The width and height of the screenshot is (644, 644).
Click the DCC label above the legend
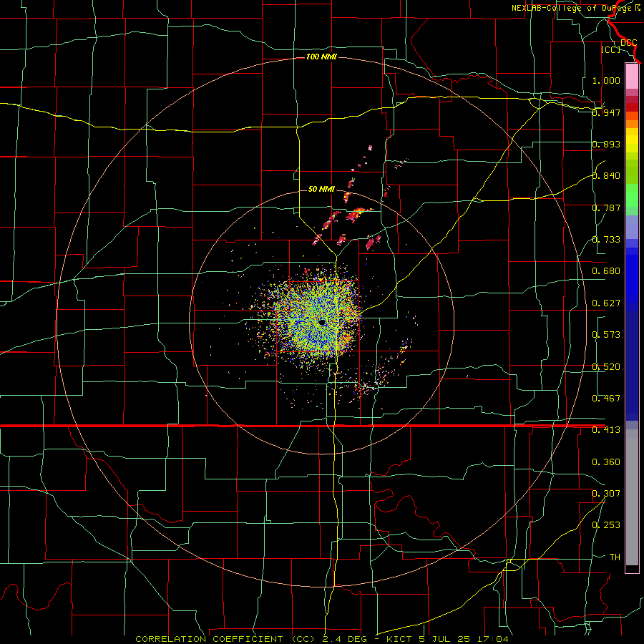tap(628, 43)
